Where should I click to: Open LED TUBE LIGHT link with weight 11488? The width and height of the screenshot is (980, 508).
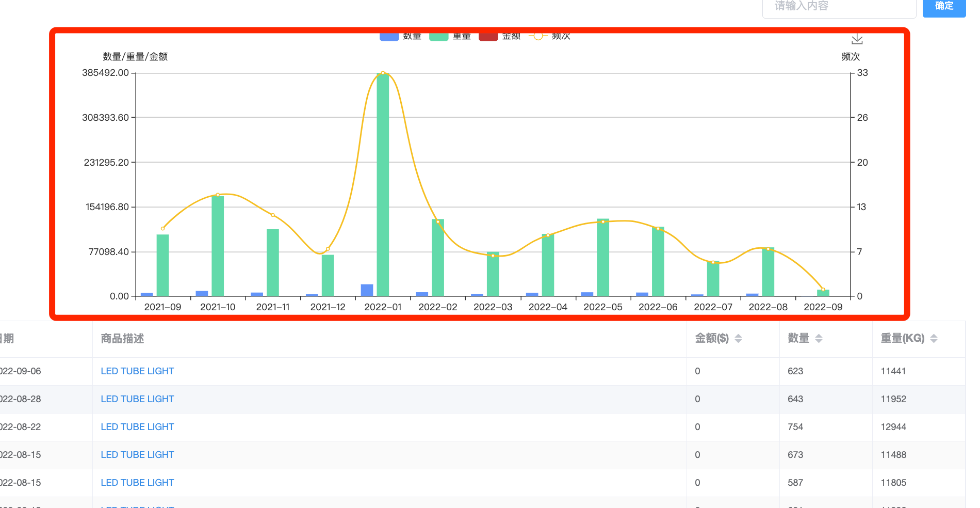point(137,455)
